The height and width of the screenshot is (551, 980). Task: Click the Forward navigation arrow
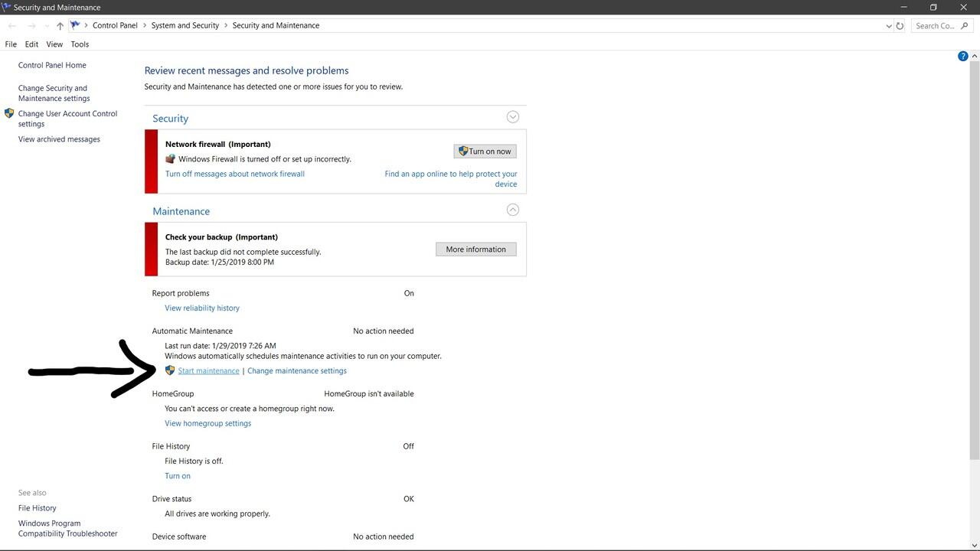tap(31, 26)
